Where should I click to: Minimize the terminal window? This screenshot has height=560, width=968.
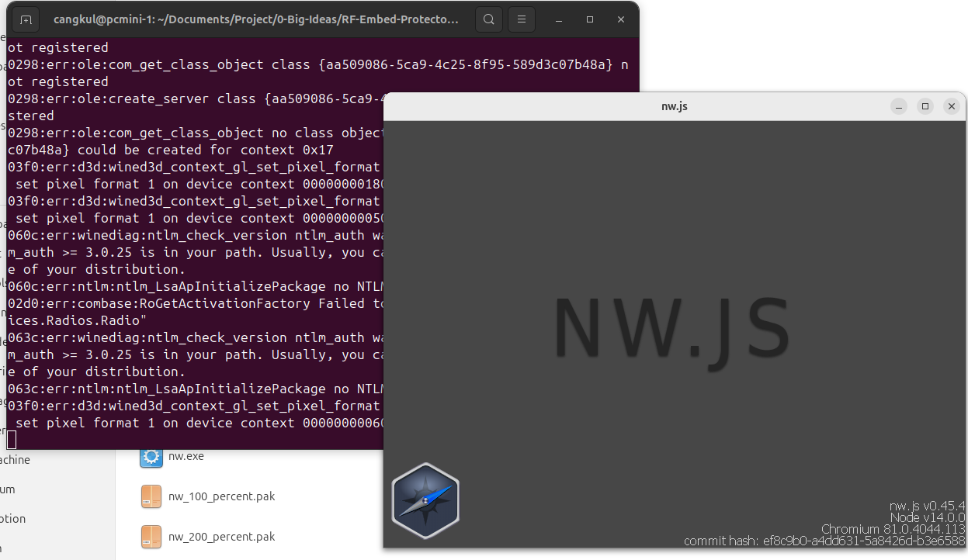pyautogui.click(x=559, y=19)
